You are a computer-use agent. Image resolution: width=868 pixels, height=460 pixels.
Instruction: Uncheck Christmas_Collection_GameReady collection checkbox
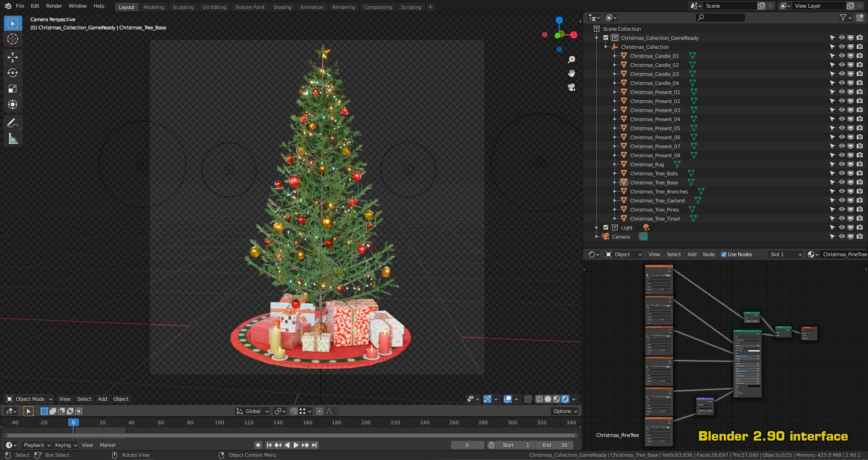click(x=606, y=38)
